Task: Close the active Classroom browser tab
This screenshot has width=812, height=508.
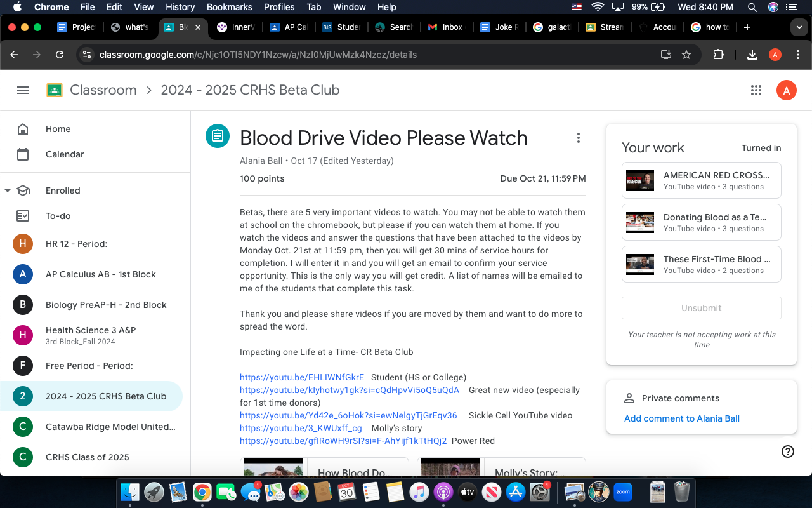Action: coord(198,27)
